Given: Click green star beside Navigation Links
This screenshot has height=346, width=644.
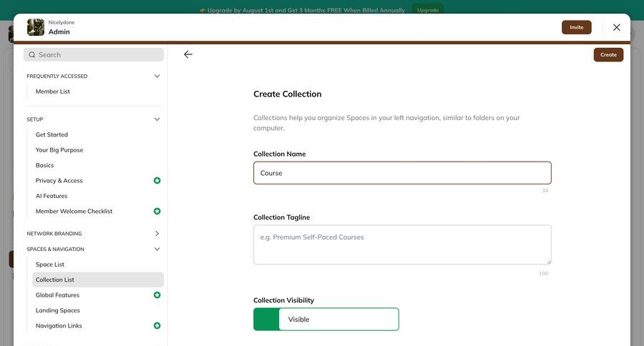Looking at the screenshot, I should coord(157,326).
